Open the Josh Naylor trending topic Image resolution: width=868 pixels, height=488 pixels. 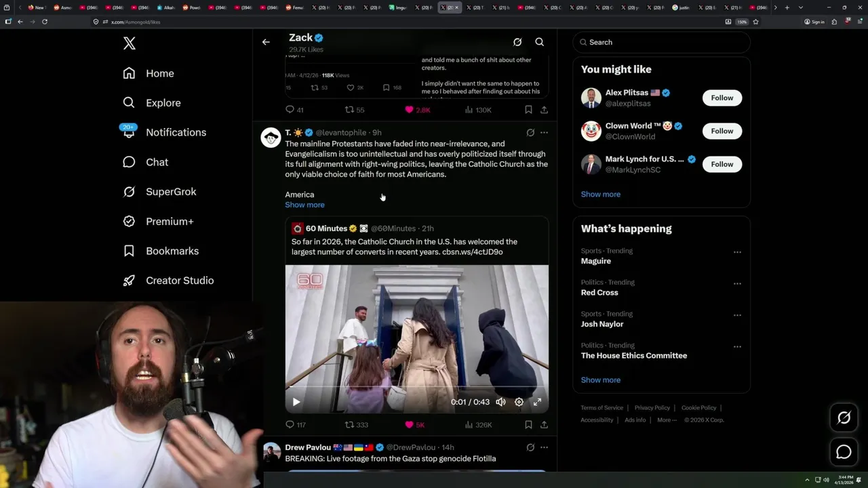(601, 324)
